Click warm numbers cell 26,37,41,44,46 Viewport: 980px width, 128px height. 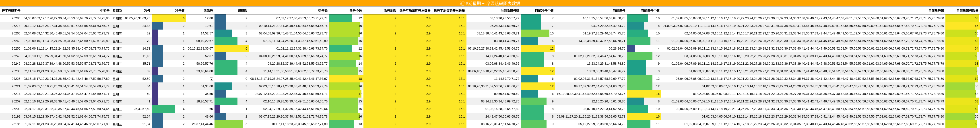(x=202, y=124)
